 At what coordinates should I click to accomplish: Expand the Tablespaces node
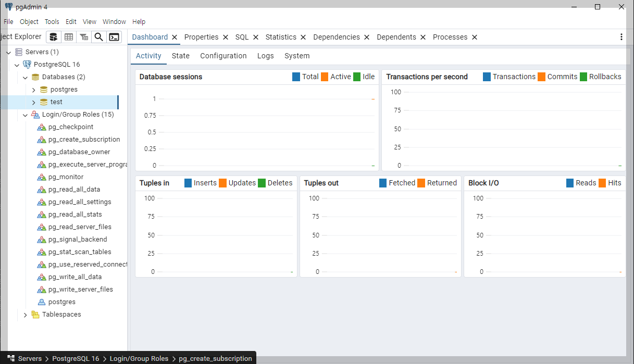pos(25,315)
